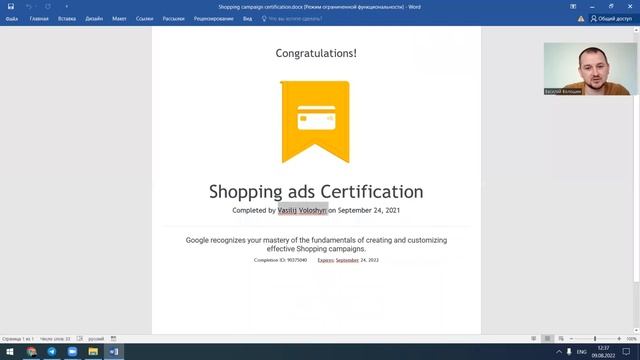Image resolution: width=640 pixels, height=360 pixels.
Task: Click the taskbar clock and date
Action: click(603, 352)
